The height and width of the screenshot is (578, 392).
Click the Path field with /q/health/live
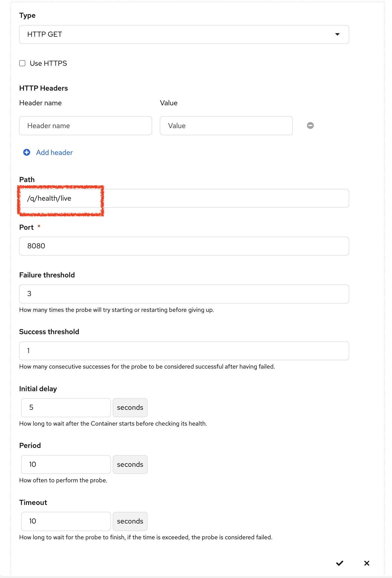tap(184, 198)
